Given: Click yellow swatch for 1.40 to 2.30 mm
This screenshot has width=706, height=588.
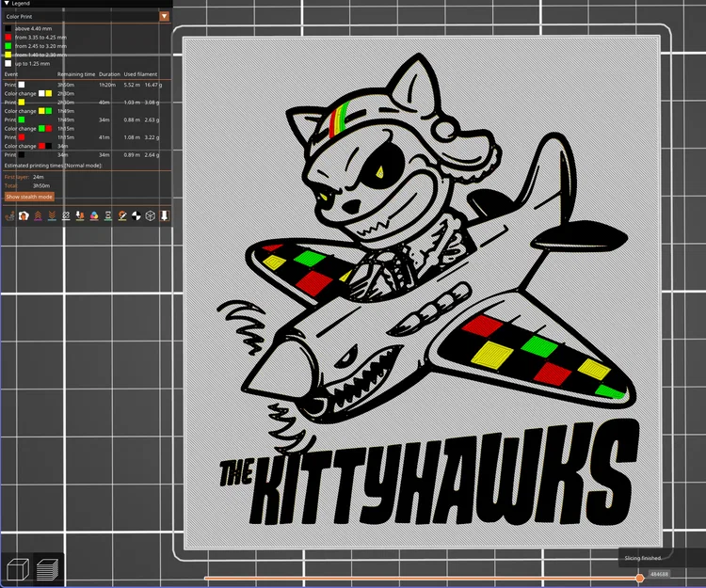Looking at the screenshot, I should [8, 55].
